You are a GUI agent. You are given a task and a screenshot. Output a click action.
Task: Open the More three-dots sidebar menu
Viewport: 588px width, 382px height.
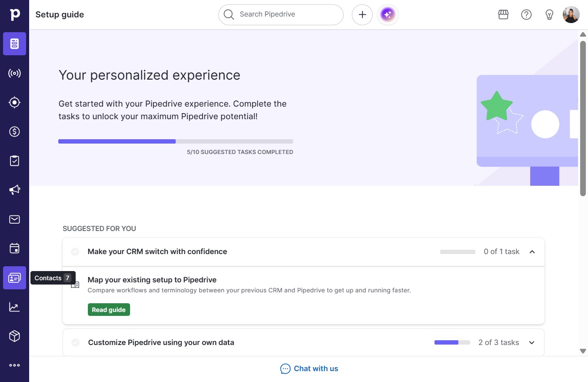[x=15, y=365]
